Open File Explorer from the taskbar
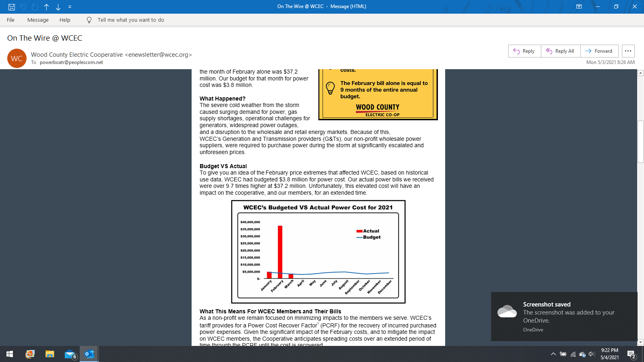Screen dimensions: 644x362 pyautogui.click(x=50, y=354)
